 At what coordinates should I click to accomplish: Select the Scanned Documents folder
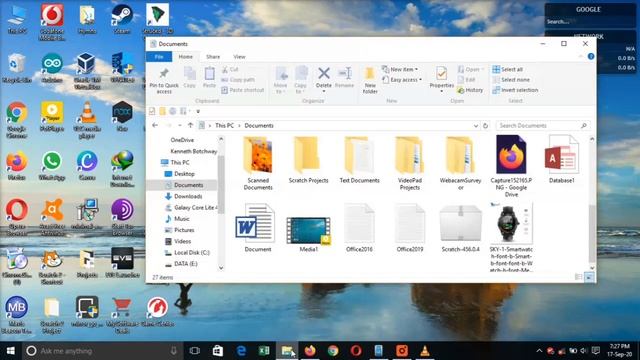[x=258, y=163]
